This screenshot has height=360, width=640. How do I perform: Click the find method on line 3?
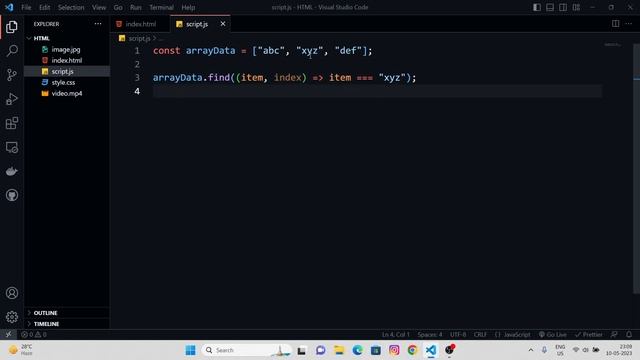pos(219,78)
